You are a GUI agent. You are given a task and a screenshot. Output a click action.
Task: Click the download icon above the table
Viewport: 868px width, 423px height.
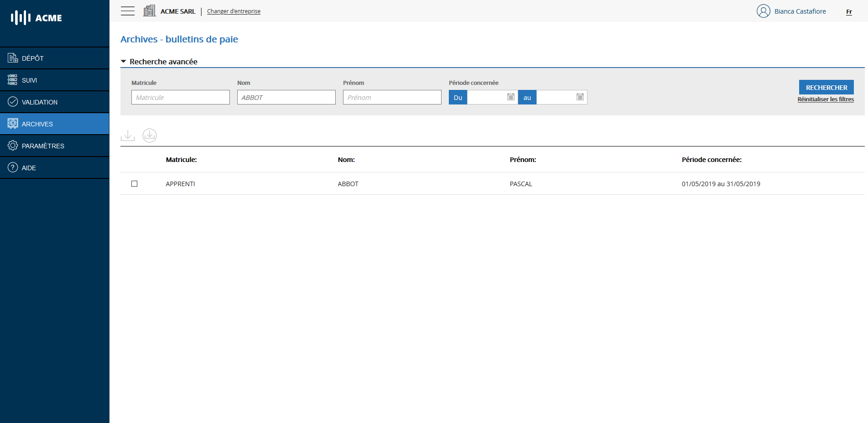coord(128,136)
